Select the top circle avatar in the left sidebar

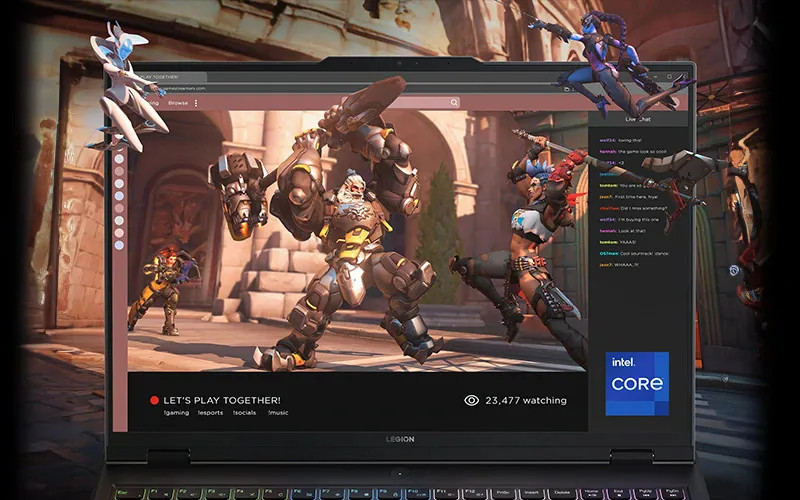coord(119,158)
